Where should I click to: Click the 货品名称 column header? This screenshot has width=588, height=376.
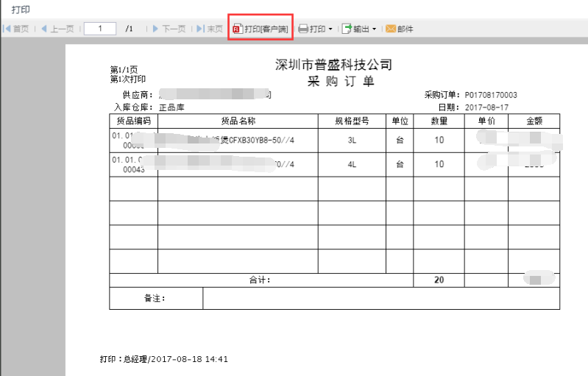pyautogui.click(x=238, y=121)
